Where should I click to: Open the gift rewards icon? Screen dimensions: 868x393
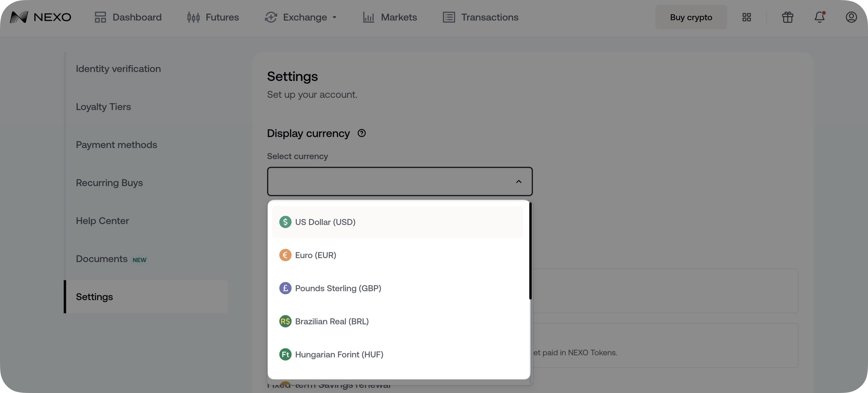click(x=787, y=17)
